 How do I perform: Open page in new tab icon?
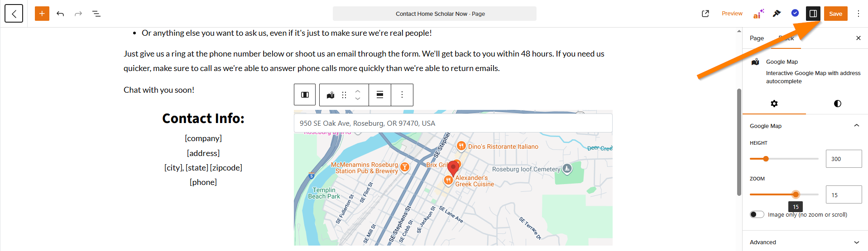pos(705,14)
